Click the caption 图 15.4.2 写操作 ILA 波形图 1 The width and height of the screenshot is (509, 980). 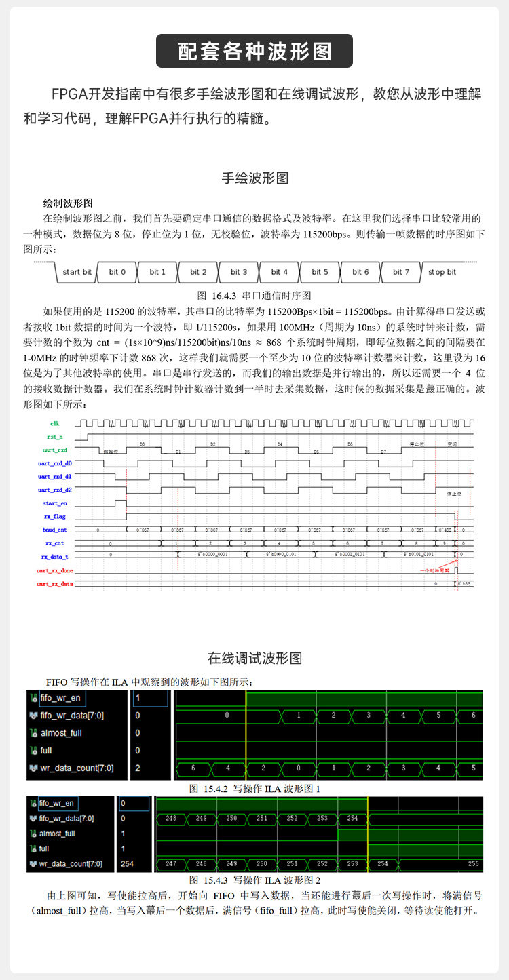[x=254, y=789]
